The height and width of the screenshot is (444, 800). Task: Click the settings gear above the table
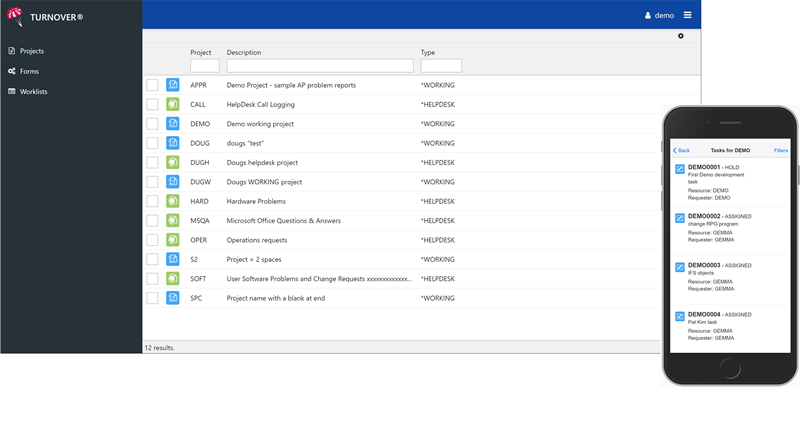click(681, 36)
